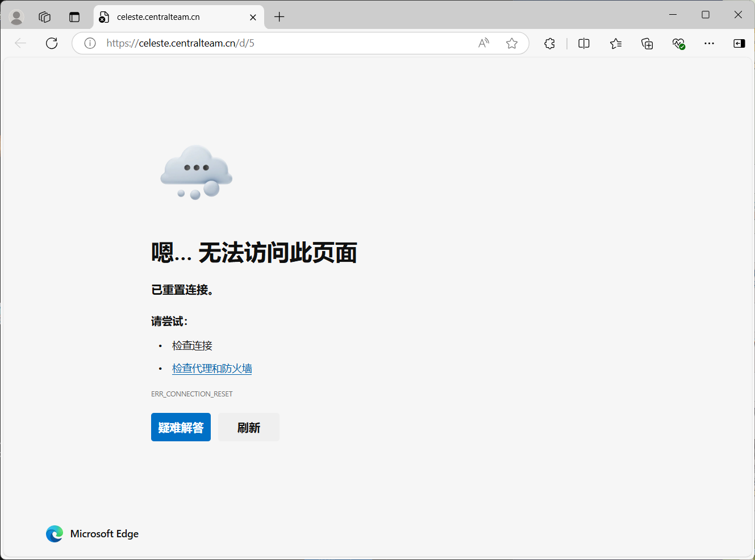Open the 检查代理和防火墙 link

tap(212, 369)
